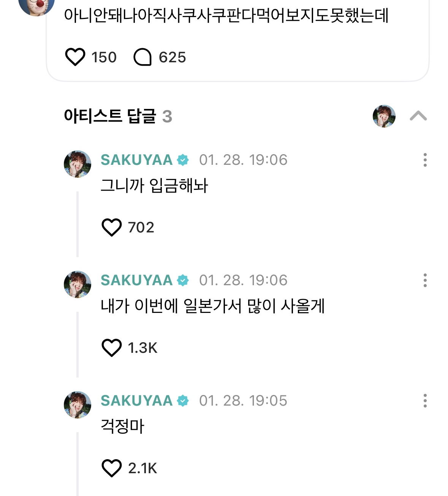Screen dimensions: 448x496
Task: Tap the artist avatar beside the collapse chevron
Action: pos(384,116)
